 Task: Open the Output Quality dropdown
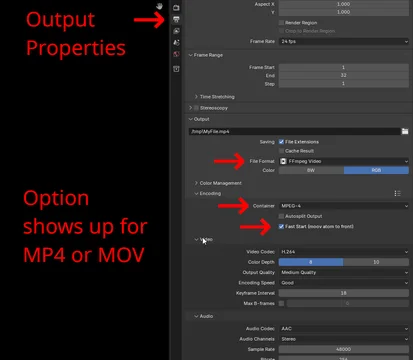tap(344, 272)
